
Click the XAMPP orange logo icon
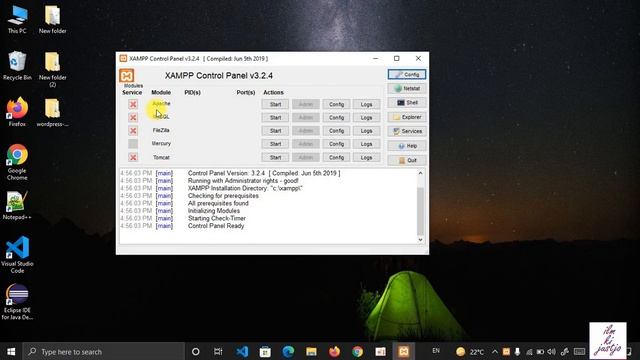point(127,76)
